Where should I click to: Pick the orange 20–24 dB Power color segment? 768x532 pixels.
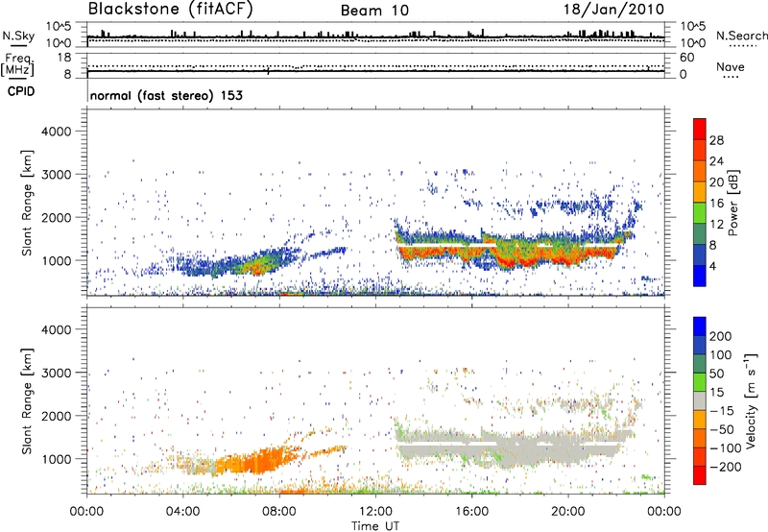700,171
